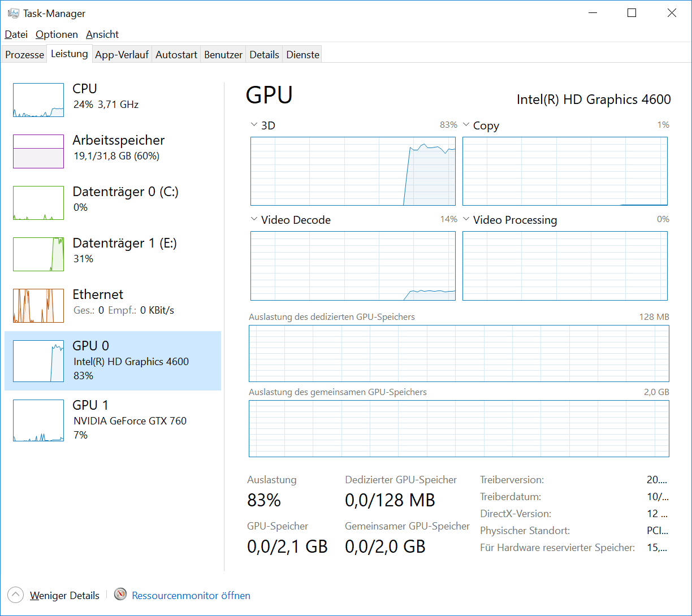The height and width of the screenshot is (616, 692).
Task: Select the Datenträger 0 (C:) graph thumbnail
Action: click(x=38, y=203)
